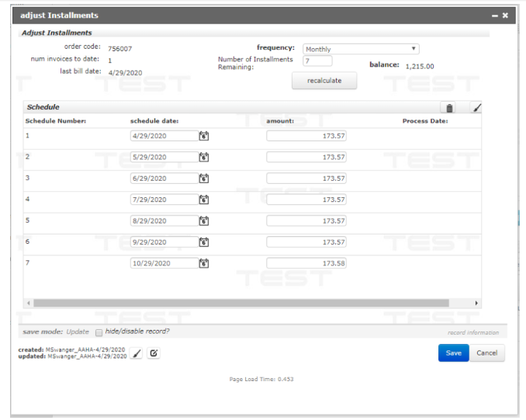This screenshot has width=526, height=420.
Task: Click the amount field for schedule 7
Action: click(x=306, y=263)
